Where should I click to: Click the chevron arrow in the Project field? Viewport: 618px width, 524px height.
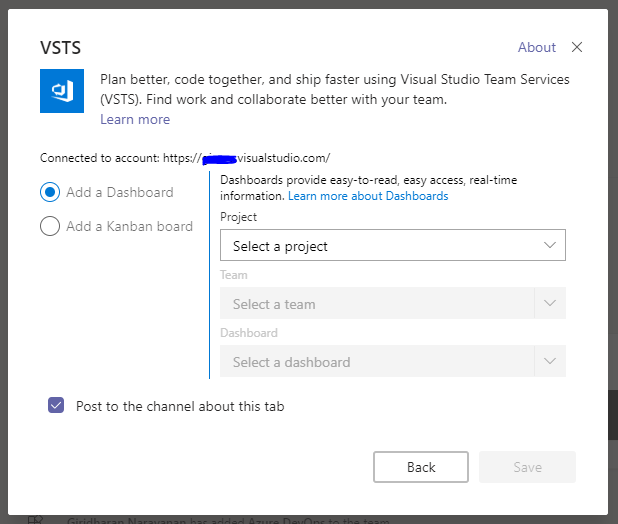click(549, 246)
